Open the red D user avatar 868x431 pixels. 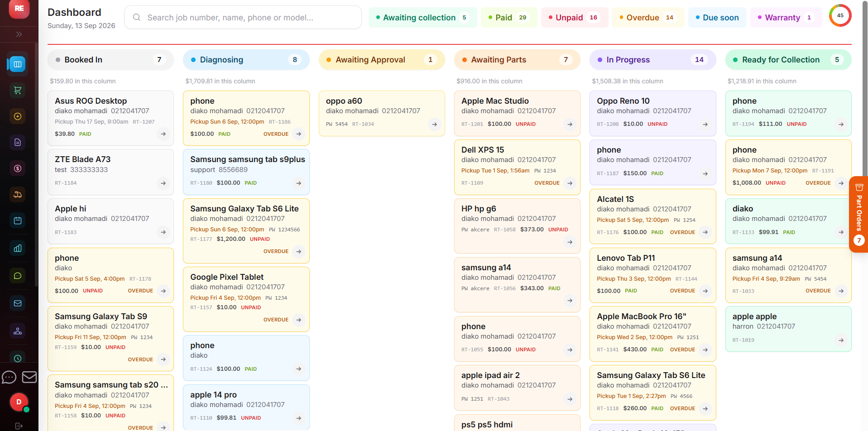(19, 402)
